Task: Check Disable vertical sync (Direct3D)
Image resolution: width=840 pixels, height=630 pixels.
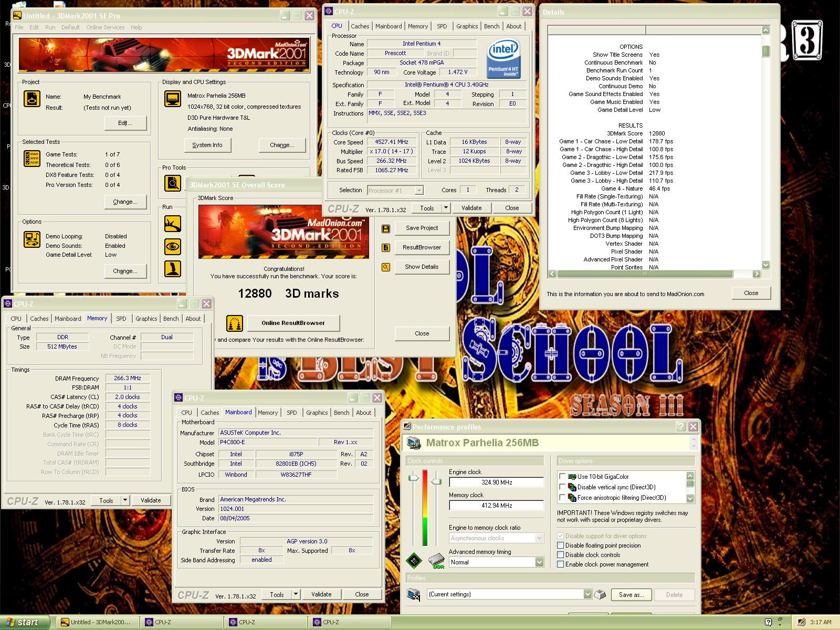Action: (x=562, y=487)
